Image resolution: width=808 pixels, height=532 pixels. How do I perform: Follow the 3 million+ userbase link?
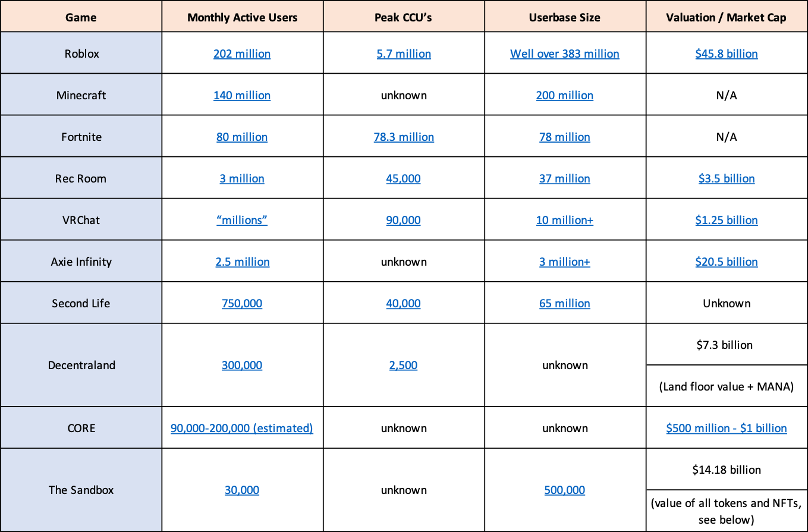click(x=565, y=262)
